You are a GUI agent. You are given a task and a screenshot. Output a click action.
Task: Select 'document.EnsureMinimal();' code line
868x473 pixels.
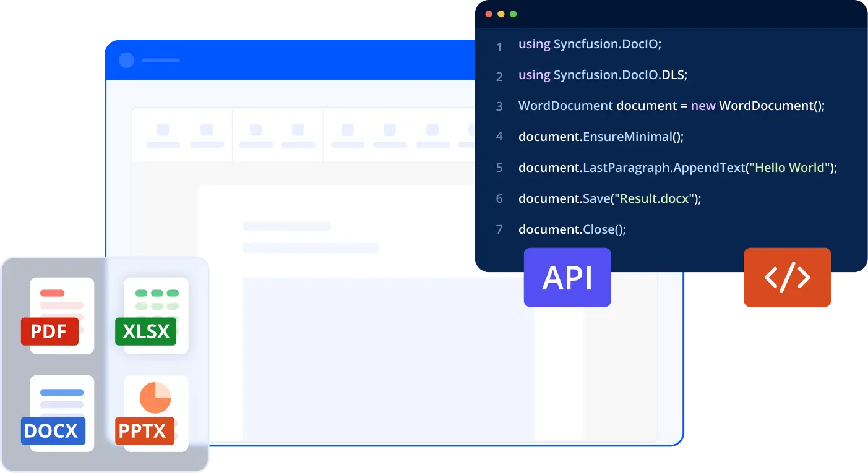point(601,137)
